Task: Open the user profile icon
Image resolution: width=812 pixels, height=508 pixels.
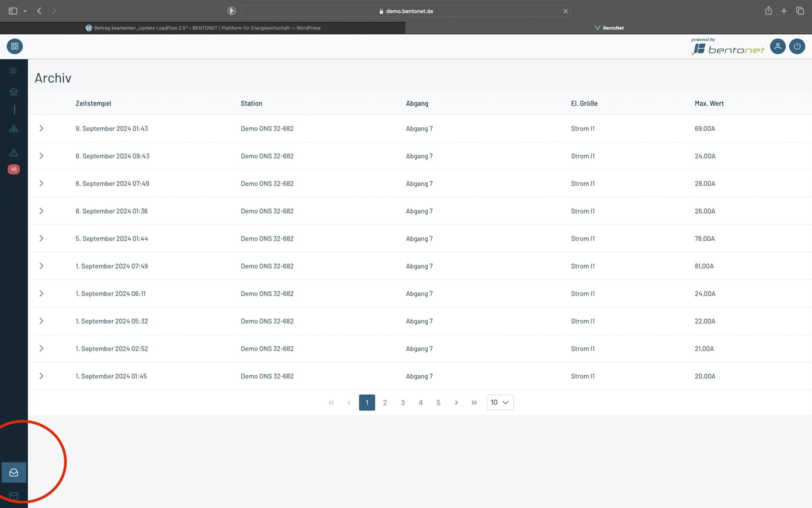Action: pyautogui.click(x=778, y=46)
